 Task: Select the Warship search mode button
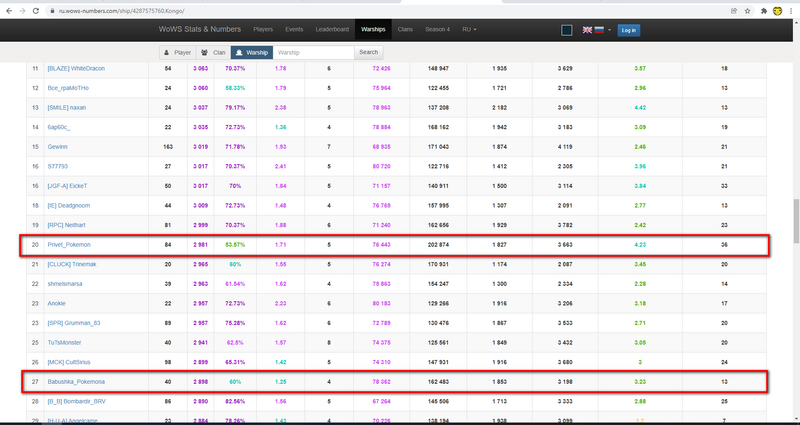[251, 52]
